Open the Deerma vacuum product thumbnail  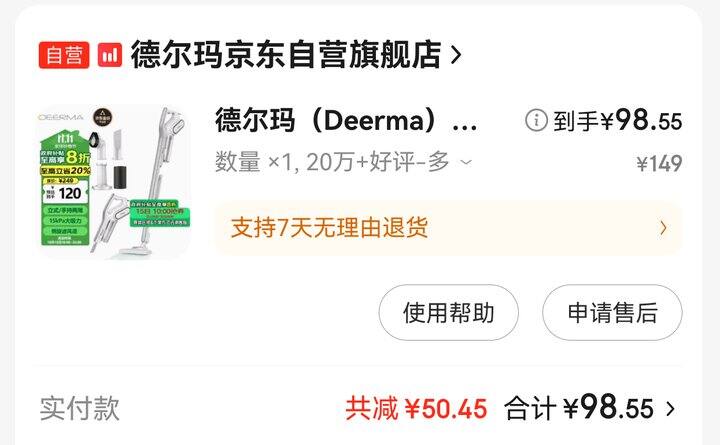click(114, 182)
